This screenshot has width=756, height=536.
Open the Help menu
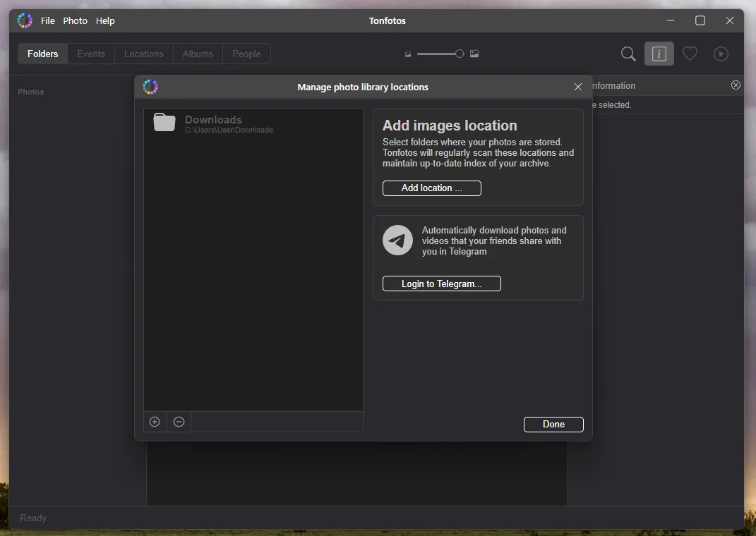coord(105,21)
